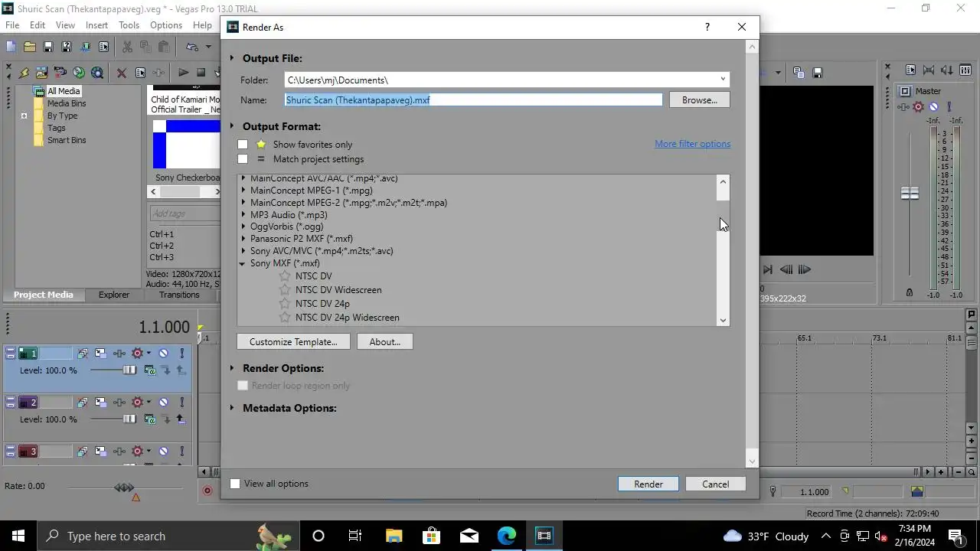Open Track FX gear on track 1
This screenshot has width=980, height=551.
click(137, 354)
